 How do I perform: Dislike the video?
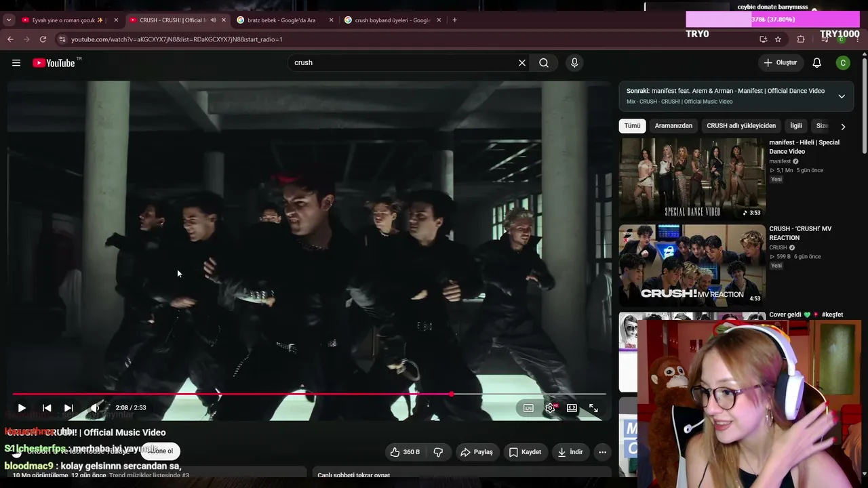(438, 452)
